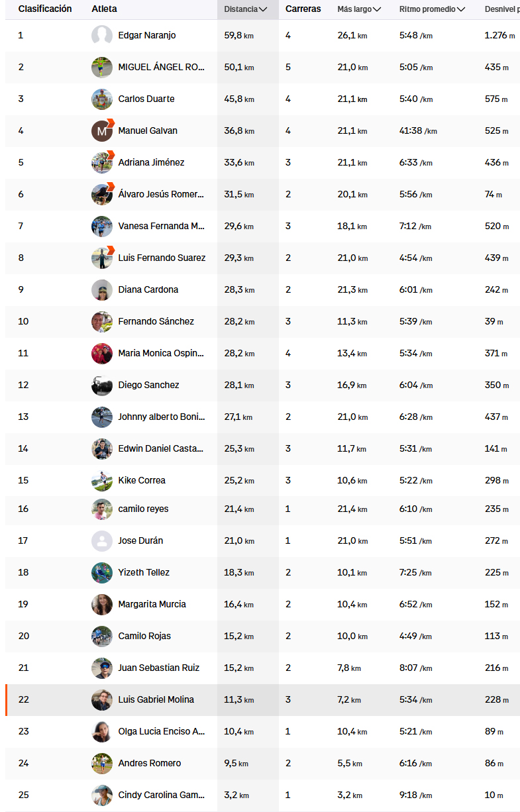Sort leaderboard by Distancia column

(246, 9)
